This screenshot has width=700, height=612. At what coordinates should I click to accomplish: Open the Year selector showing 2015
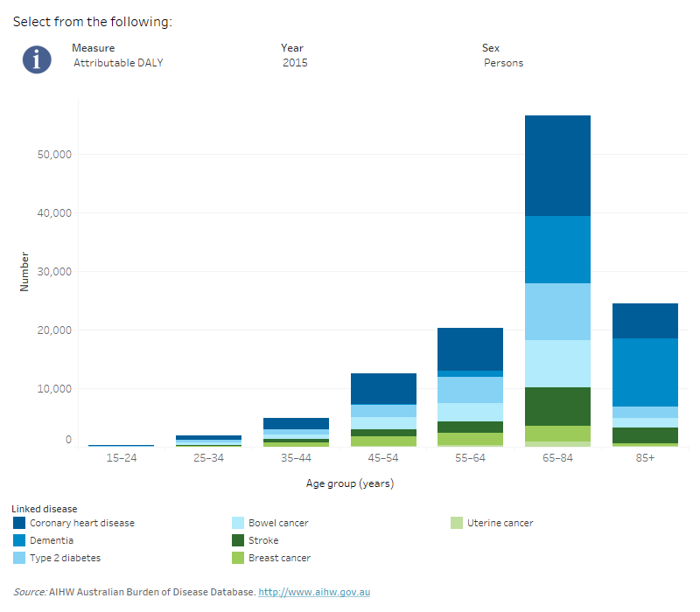(x=296, y=63)
